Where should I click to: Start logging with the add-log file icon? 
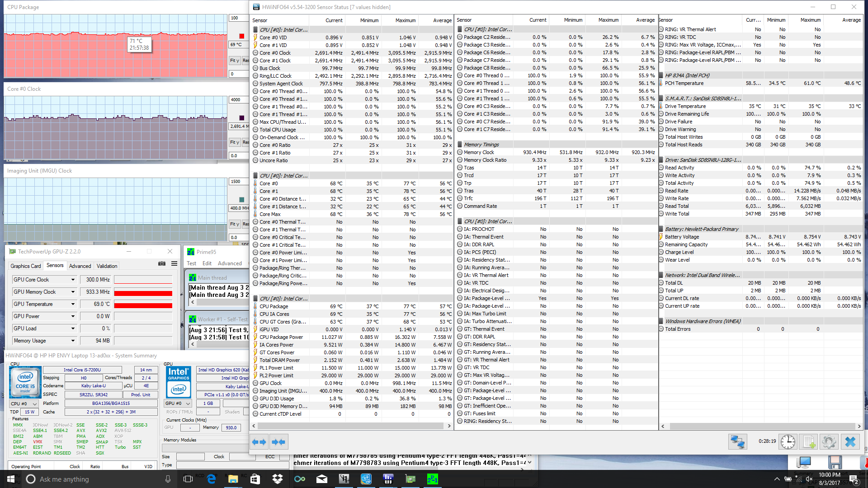(809, 441)
